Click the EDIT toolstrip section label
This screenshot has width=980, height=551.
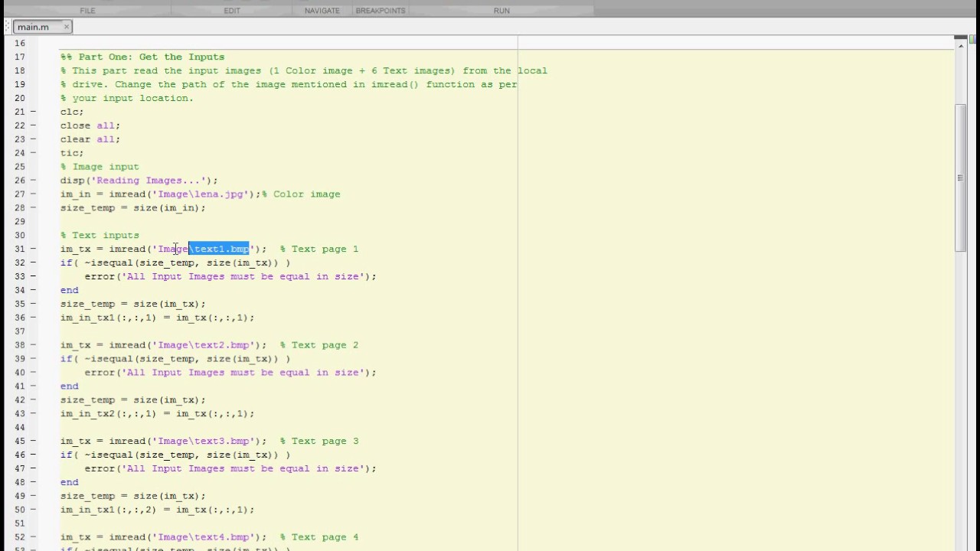pos(232,11)
